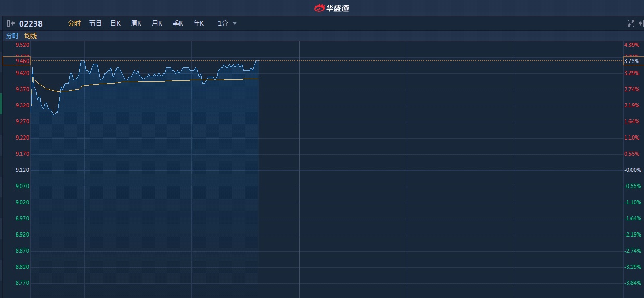Select the 分时 intraday tab
Image resolution: width=644 pixels, height=298 pixels.
[74, 23]
